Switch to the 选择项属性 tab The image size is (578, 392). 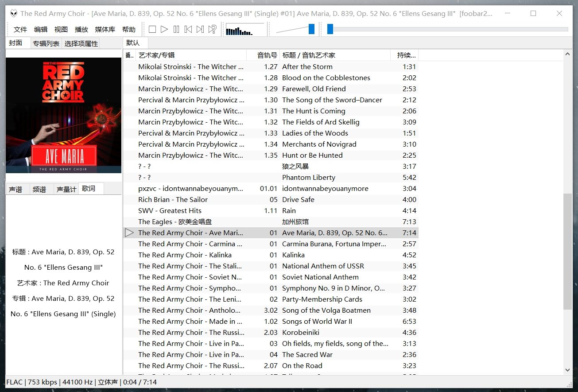81,43
